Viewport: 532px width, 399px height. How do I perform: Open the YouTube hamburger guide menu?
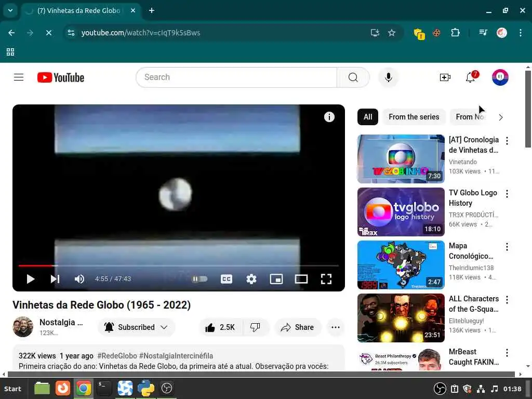(19, 77)
